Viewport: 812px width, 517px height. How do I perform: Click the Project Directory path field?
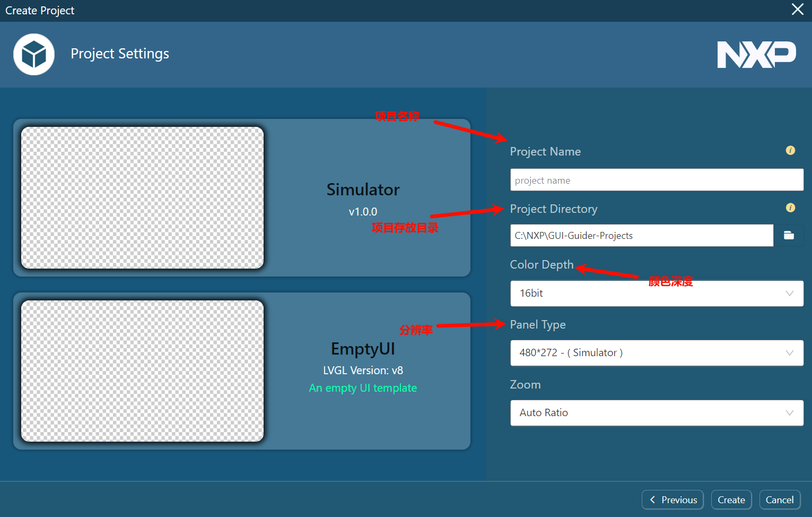pyautogui.click(x=641, y=236)
